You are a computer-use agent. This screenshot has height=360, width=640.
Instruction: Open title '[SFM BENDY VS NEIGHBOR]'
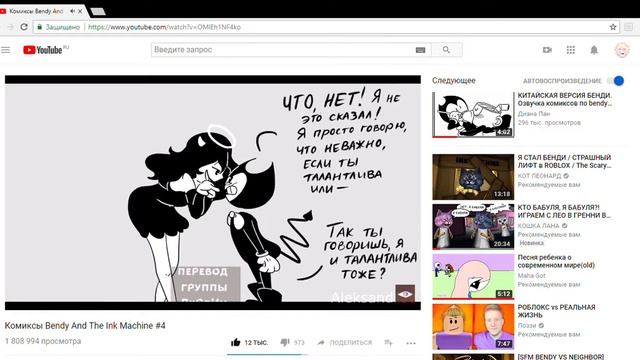pyautogui.click(x=560, y=357)
